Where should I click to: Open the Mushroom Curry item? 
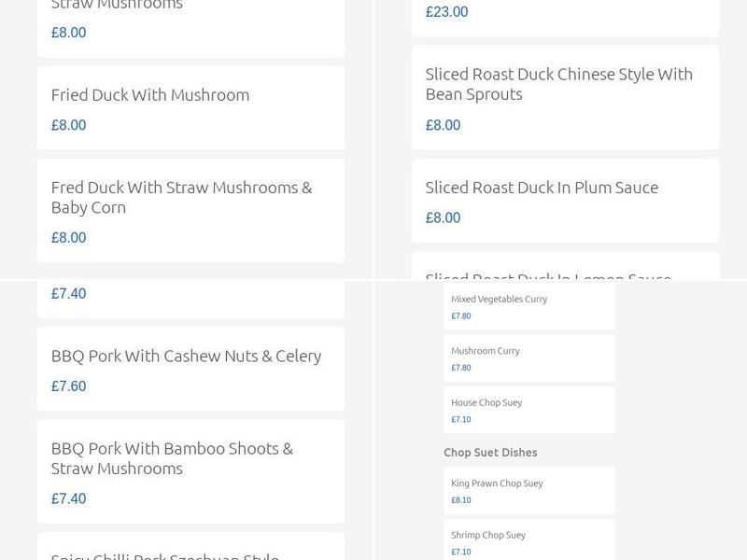coord(486,350)
